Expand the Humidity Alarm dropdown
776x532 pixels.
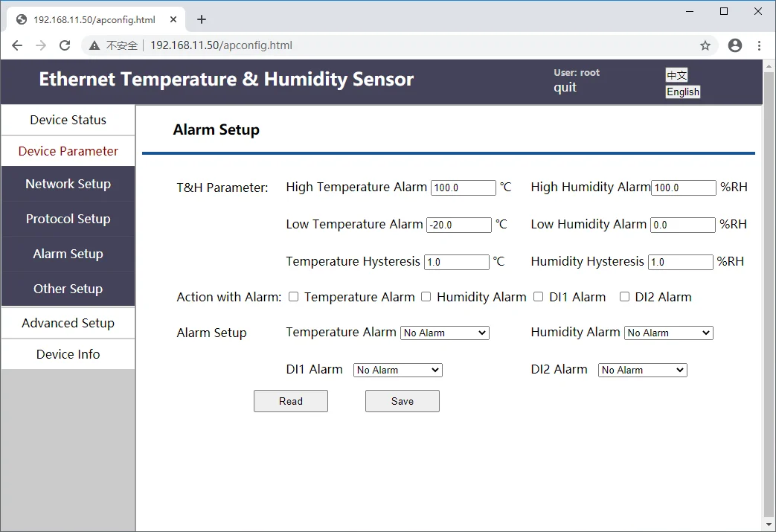click(668, 333)
